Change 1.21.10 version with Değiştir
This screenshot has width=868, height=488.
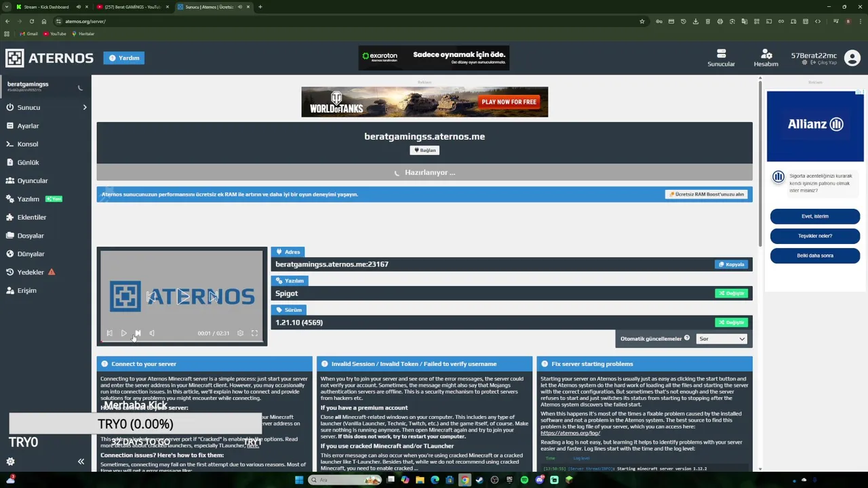click(731, 323)
